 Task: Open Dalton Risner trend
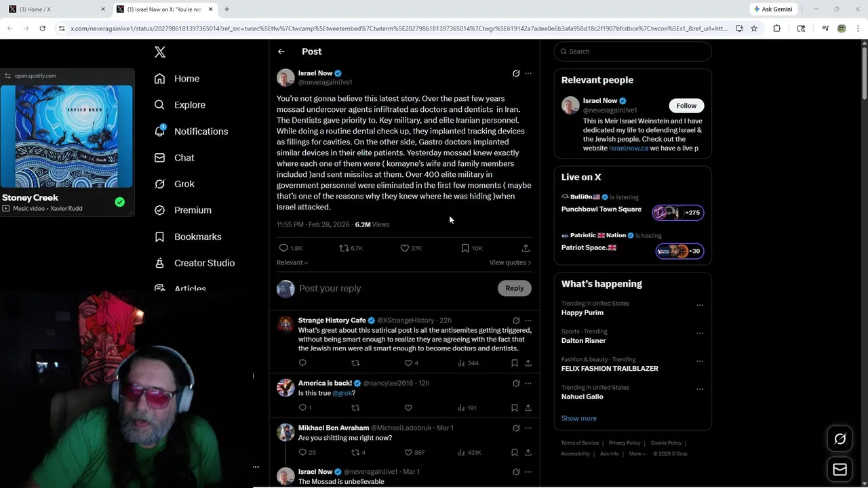[x=583, y=341]
